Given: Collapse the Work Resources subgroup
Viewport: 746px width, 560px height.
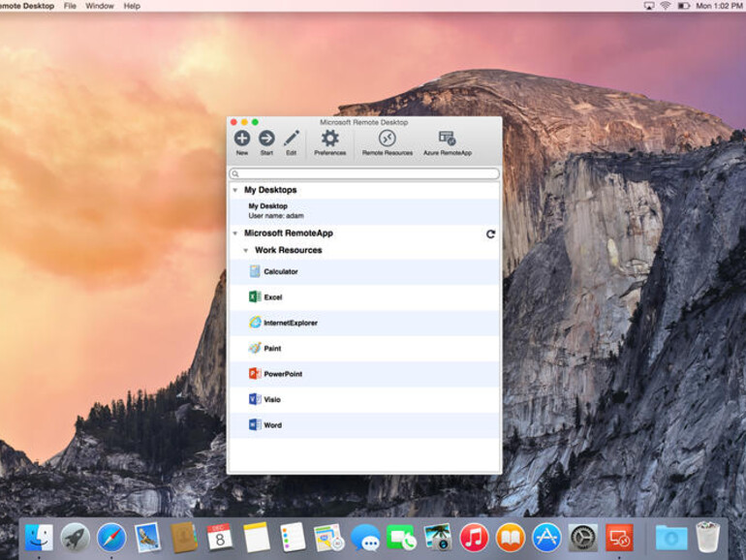Looking at the screenshot, I should coord(245,250).
